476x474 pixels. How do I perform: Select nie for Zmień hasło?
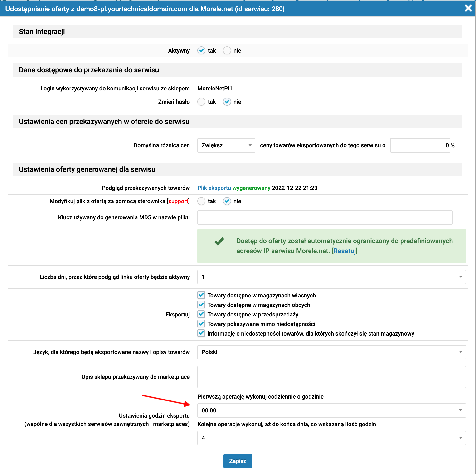click(x=227, y=102)
